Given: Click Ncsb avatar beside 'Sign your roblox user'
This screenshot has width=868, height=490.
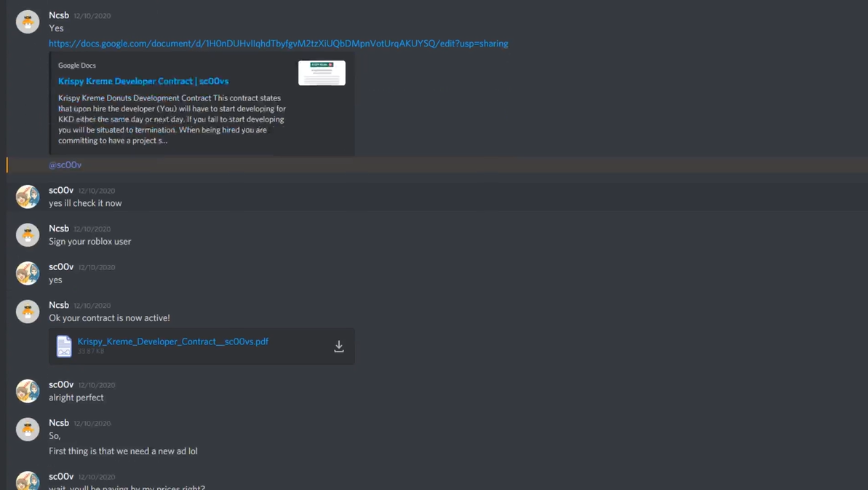Looking at the screenshot, I should click(x=28, y=234).
